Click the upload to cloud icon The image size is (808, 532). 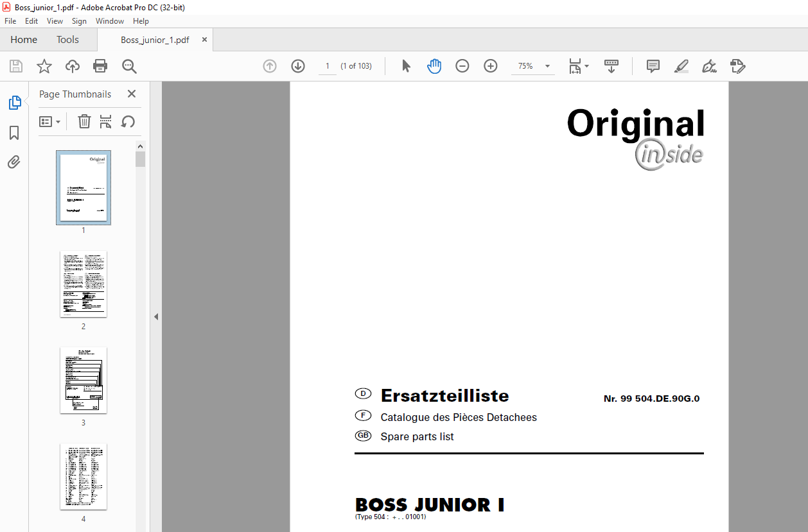(x=73, y=66)
